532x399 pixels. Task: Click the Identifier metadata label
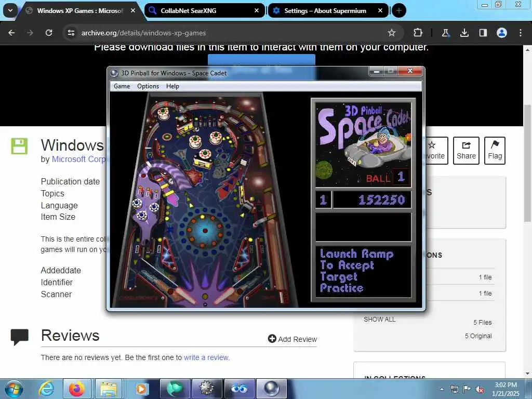[57, 282]
